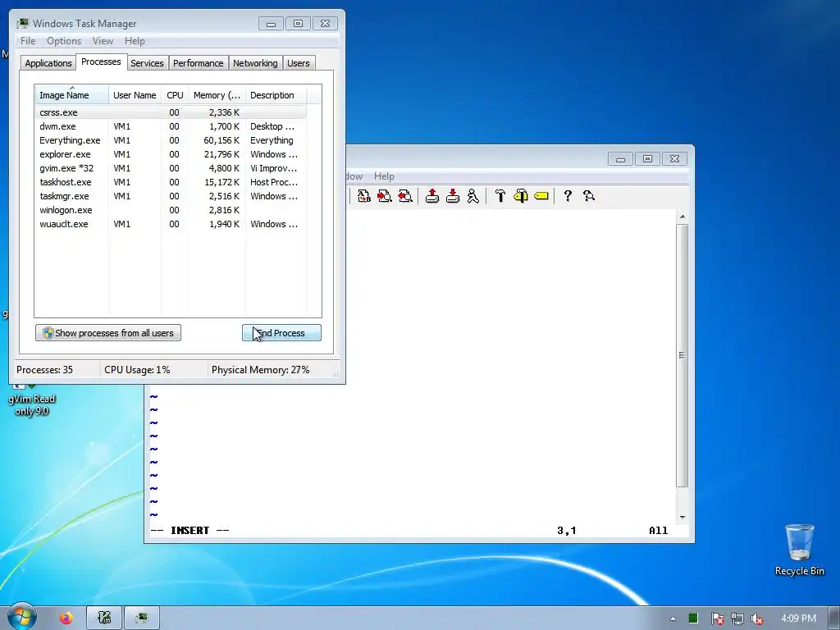Click the End Process button
The image size is (840, 630).
pos(282,333)
